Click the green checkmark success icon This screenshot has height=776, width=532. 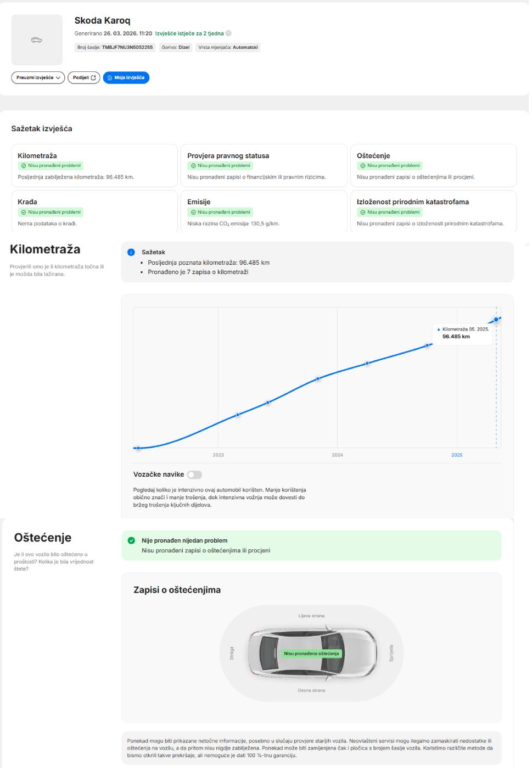coord(131,540)
